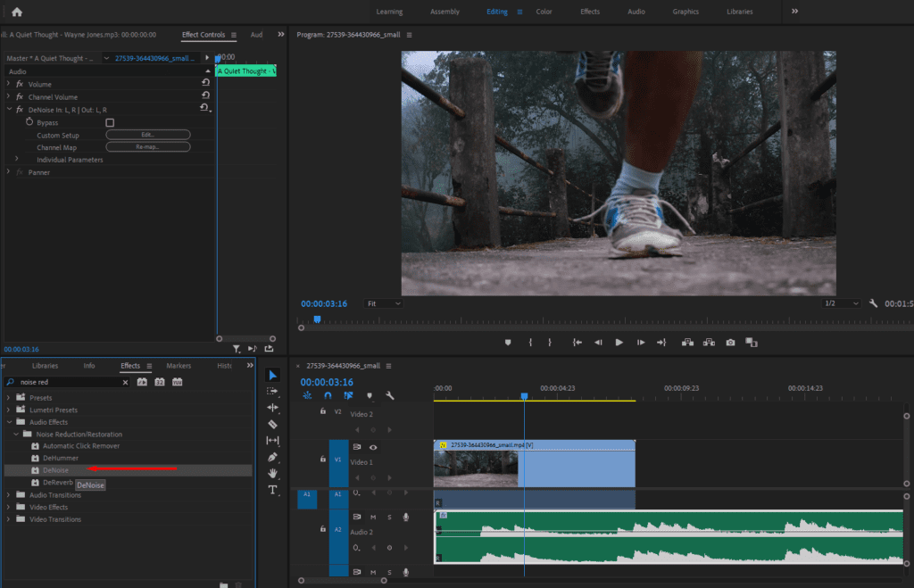Toggle Video 1 track output eye
The width and height of the screenshot is (914, 588).
[x=373, y=447]
